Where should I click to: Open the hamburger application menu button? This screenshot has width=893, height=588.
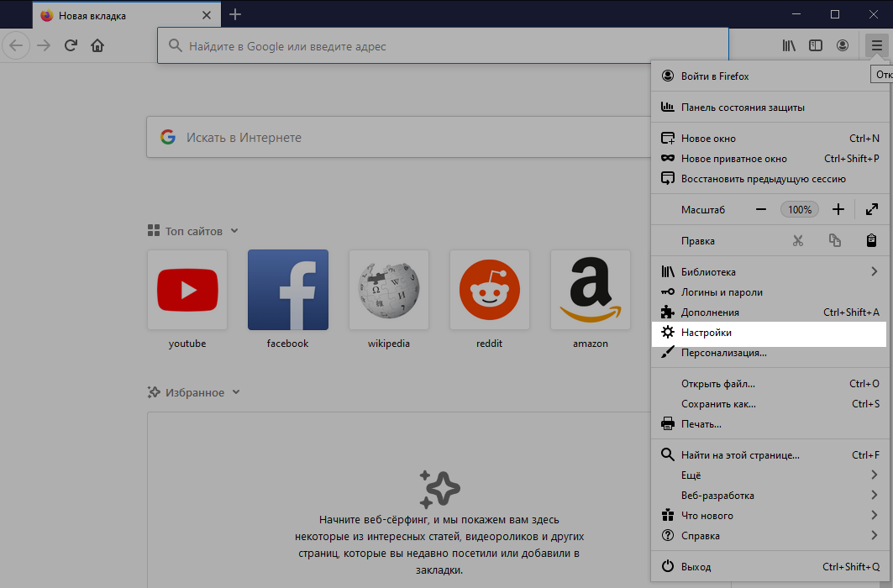876,45
